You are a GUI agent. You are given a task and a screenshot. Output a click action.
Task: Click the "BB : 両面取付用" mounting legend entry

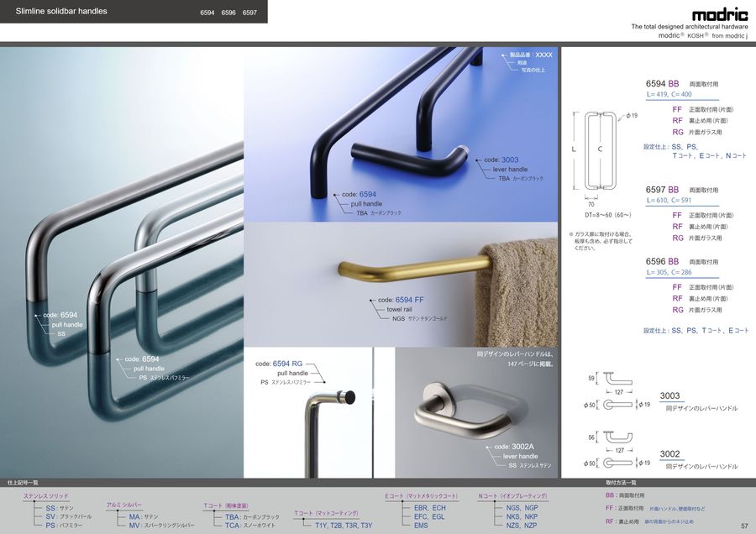[625, 495]
